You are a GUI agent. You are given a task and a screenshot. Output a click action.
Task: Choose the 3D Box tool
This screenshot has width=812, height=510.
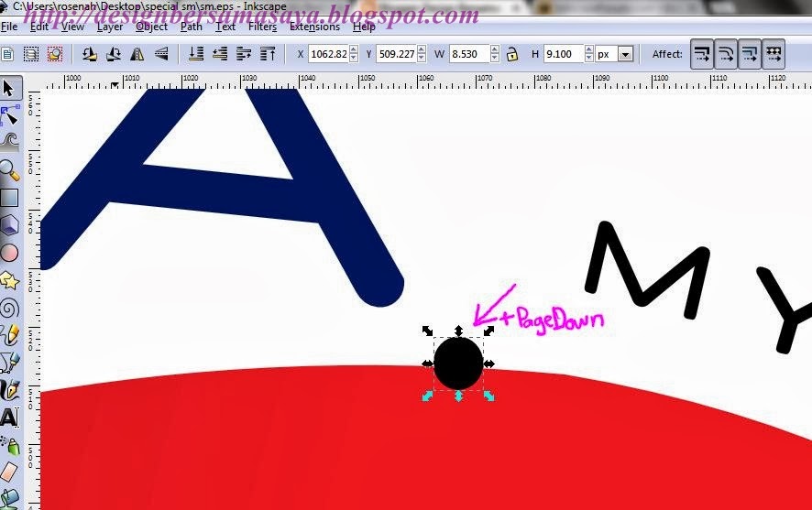coord(9,225)
